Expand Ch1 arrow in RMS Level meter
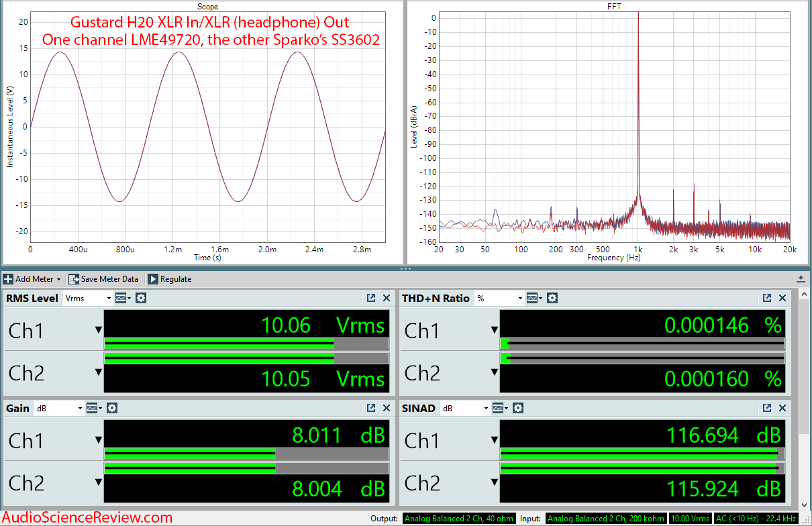This screenshot has height=526, width=812. point(99,330)
